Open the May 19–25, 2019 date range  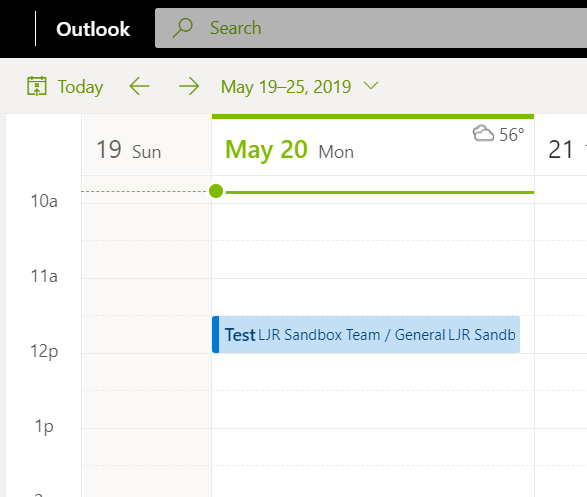[286, 87]
